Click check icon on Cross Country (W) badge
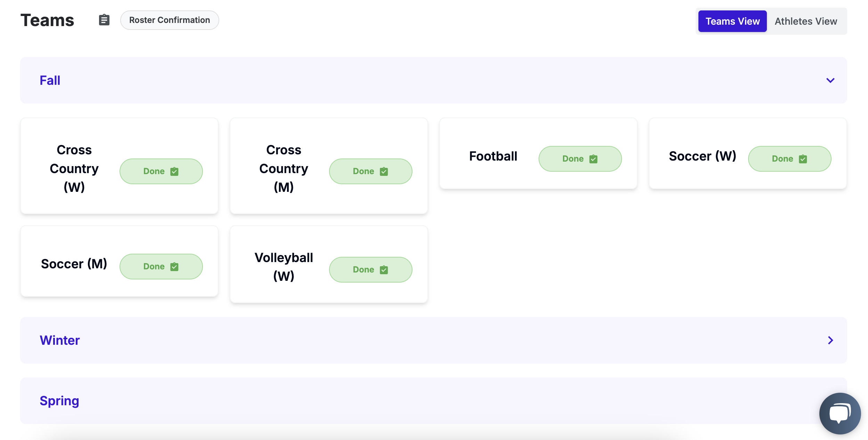The width and height of the screenshot is (868, 440). 174,171
